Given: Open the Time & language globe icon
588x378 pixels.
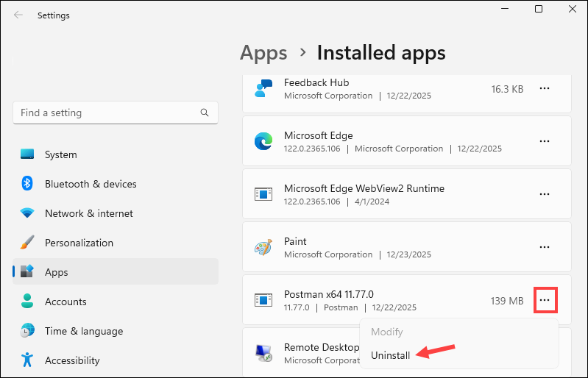Looking at the screenshot, I should [x=27, y=330].
